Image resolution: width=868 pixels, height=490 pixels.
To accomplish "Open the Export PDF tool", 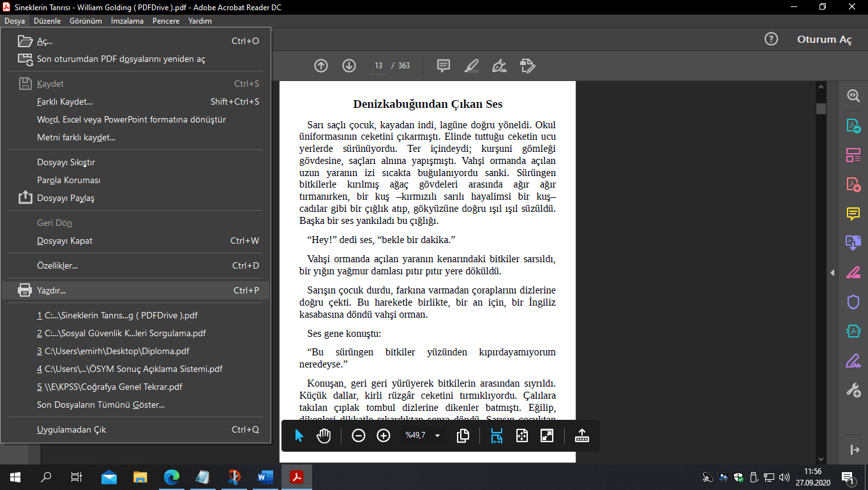I will (852, 126).
